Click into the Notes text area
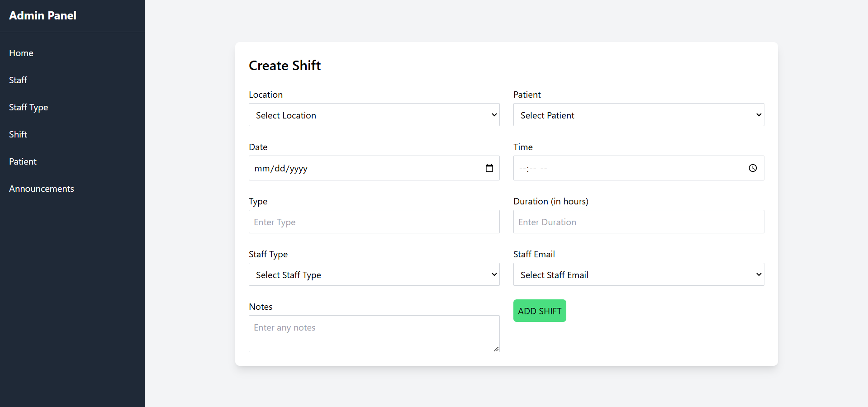Image resolution: width=868 pixels, height=407 pixels. [374, 333]
